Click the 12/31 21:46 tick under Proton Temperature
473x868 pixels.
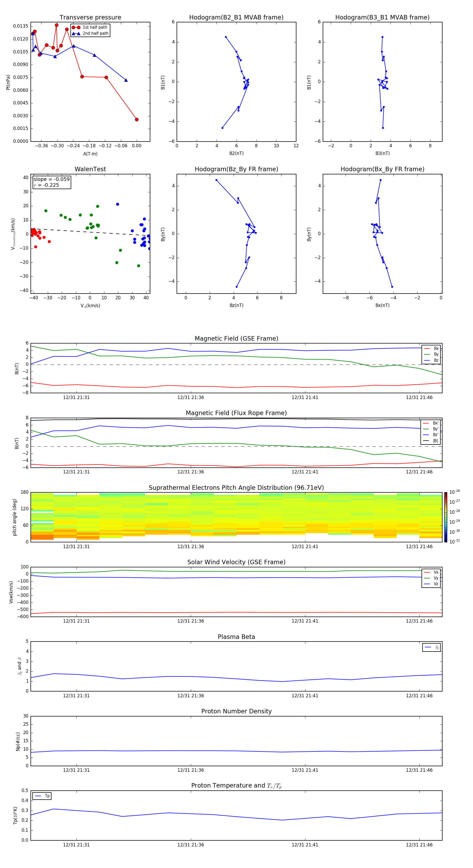419,845
